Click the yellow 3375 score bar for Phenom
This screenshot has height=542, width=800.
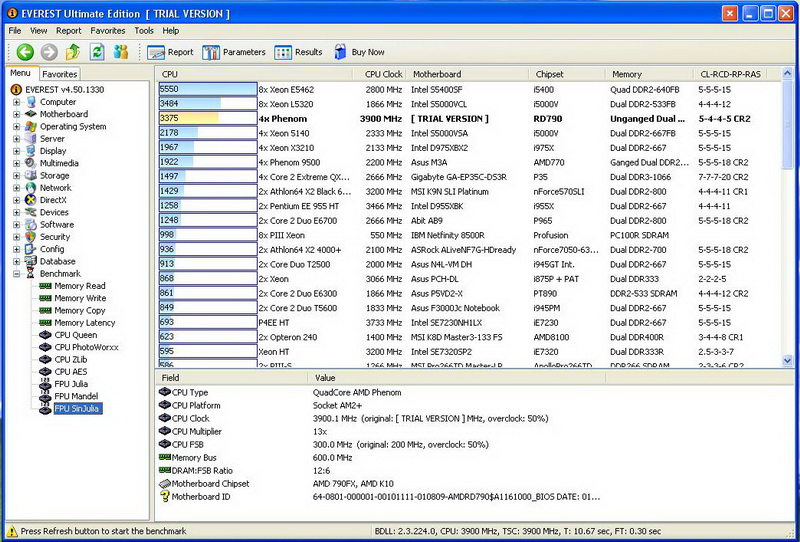208,118
